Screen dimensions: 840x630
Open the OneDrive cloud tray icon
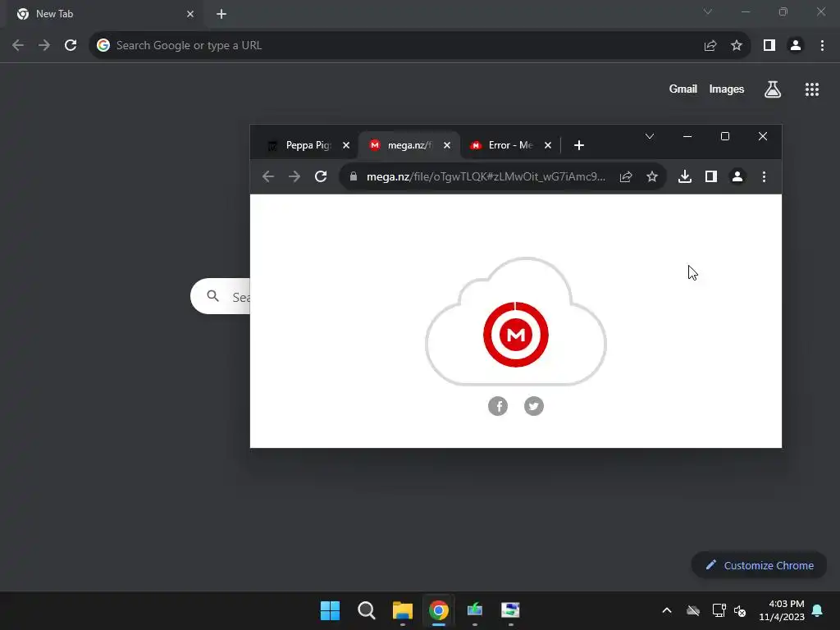[692, 610]
